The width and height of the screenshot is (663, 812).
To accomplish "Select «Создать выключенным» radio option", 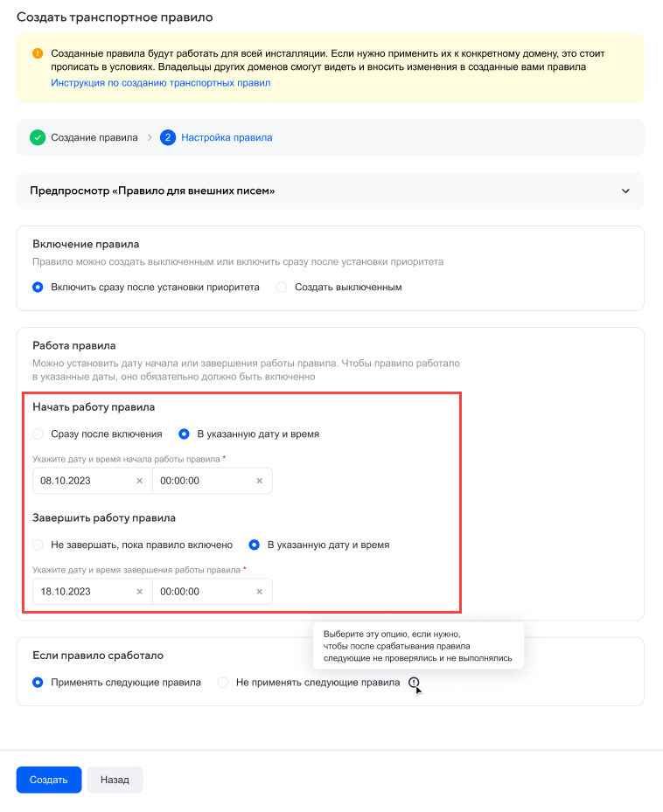I will pyautogui.click(x=282, y=287).
